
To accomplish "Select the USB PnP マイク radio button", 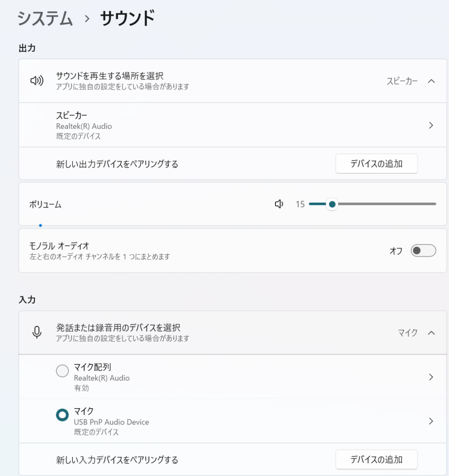I will point(62,415).
